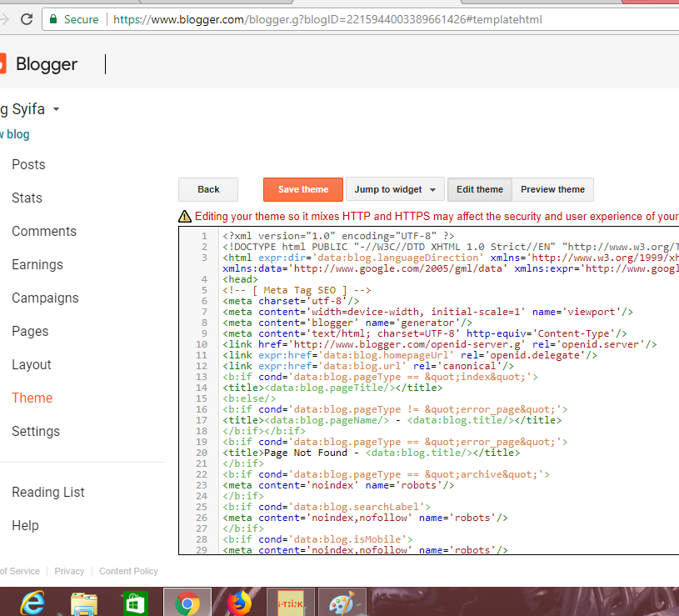Click the Edit theme button
This screenshot has height=616, width=679.
479,189
